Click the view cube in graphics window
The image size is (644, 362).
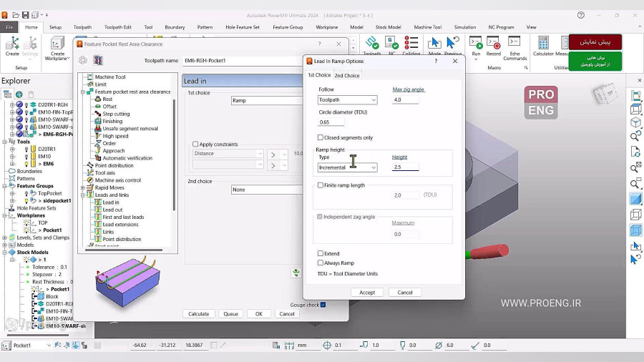pos(605,94)
